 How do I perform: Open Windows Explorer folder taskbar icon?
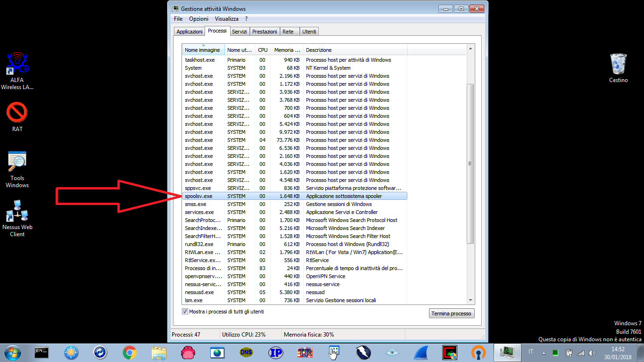pos(159,352)
